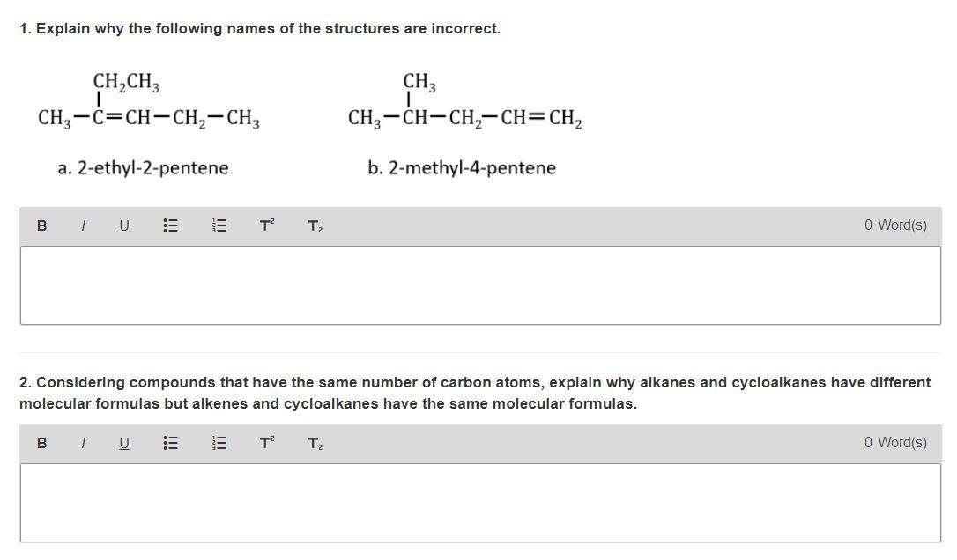Apply underline formatting in question 2 editor

[123, 444]
